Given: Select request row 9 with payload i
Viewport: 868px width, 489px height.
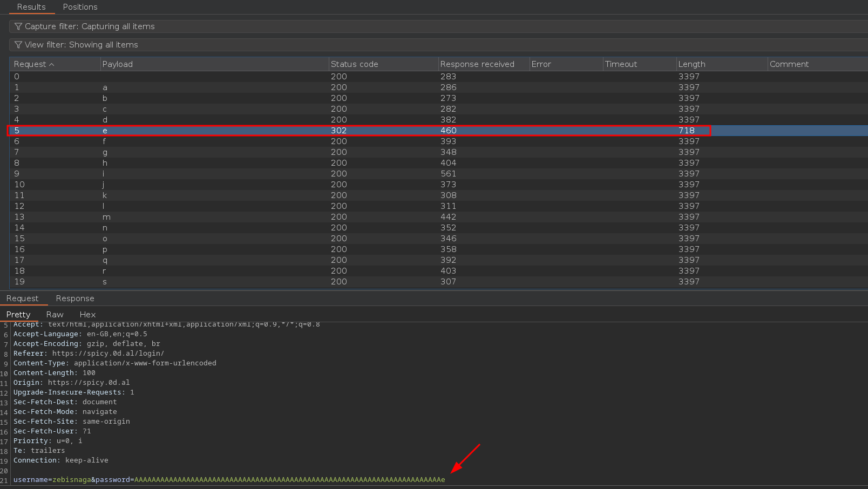Looking at the screenshot, I should [216, 174].
